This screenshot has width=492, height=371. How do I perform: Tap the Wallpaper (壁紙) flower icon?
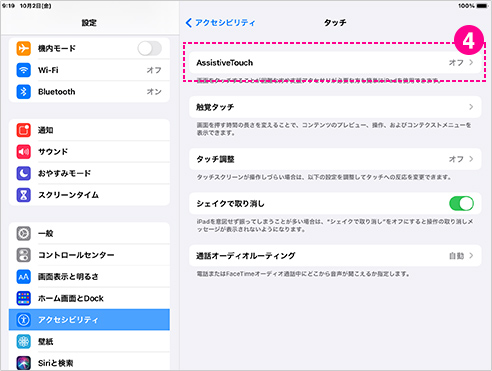click(24, 341)
